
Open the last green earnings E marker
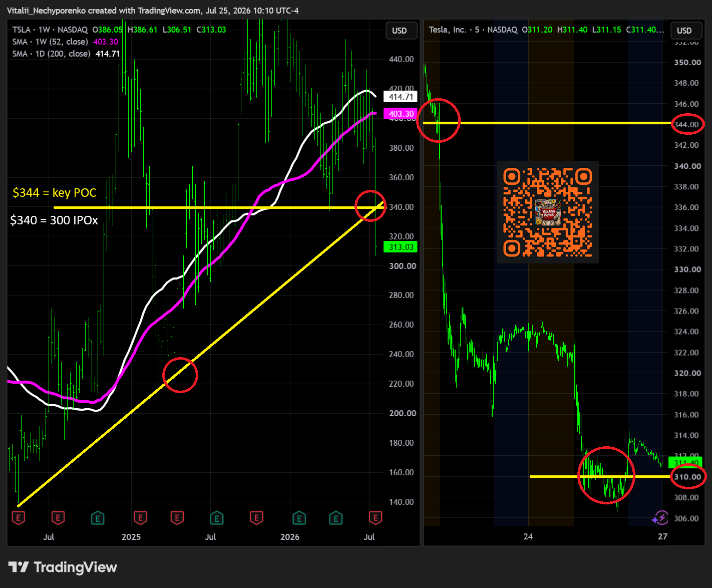[336, 518]
